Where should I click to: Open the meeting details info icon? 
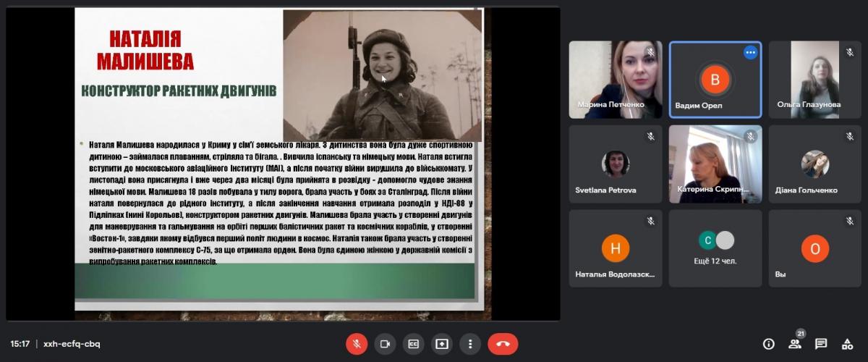(x=768, y=344)
